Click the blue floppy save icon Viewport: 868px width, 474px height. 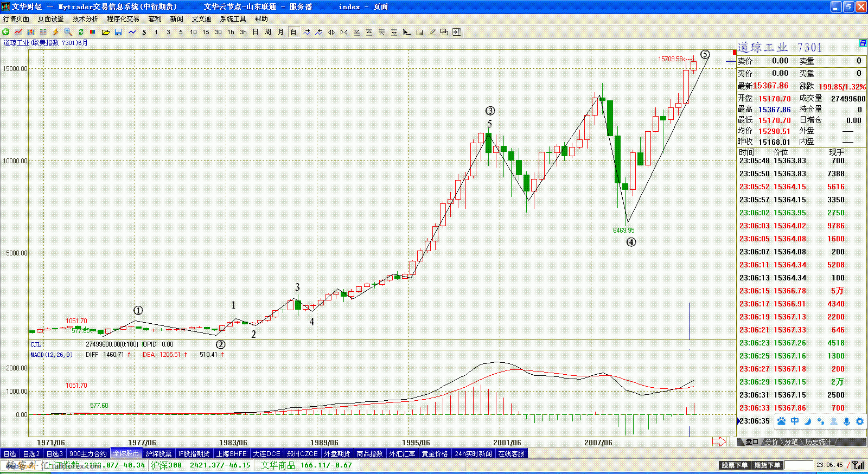point(118,32)
